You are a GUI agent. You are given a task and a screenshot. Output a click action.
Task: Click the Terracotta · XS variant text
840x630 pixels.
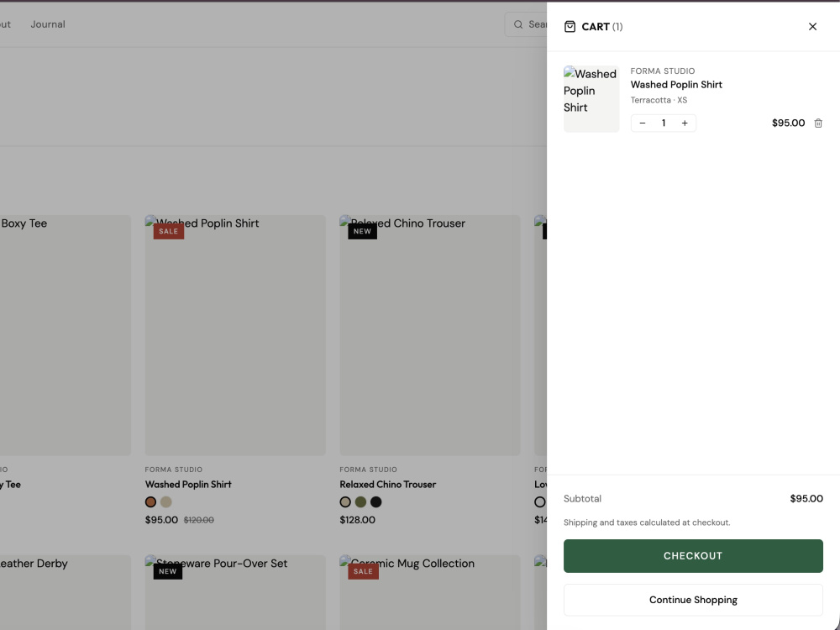(x=659, y=100)
